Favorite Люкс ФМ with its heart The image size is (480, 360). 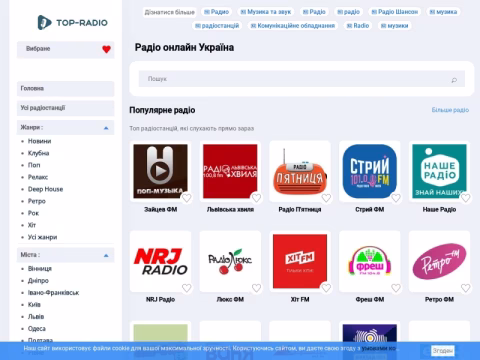(256, 288)
